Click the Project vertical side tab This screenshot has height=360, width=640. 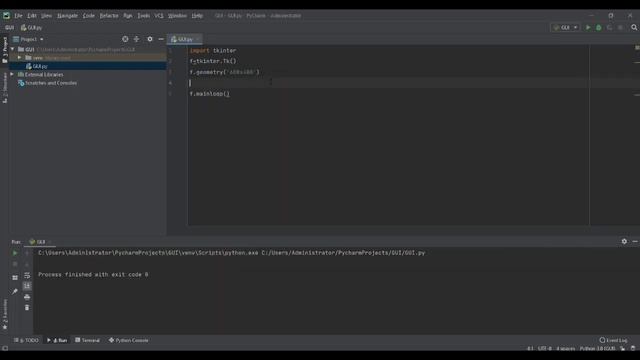[x=5, y=49]
